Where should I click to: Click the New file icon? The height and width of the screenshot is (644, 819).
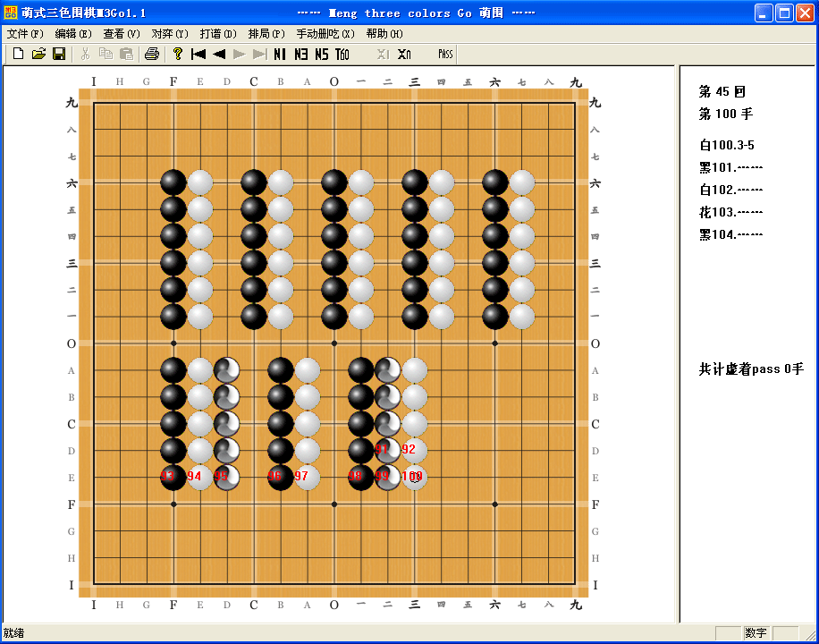click(17, 55)
